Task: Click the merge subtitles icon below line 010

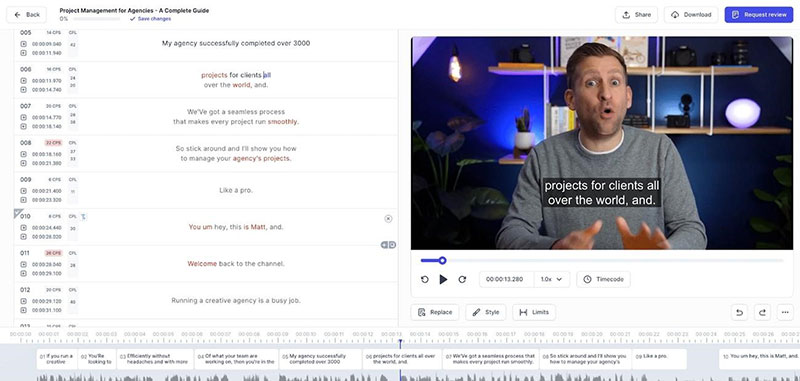Action: click(388, 245)
